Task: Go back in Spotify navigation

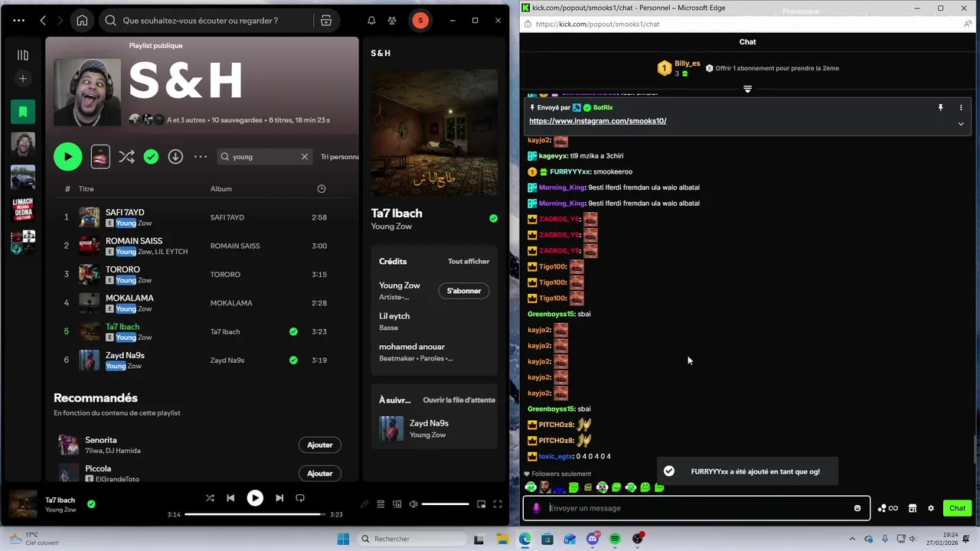Action: [x=43, y=21]
